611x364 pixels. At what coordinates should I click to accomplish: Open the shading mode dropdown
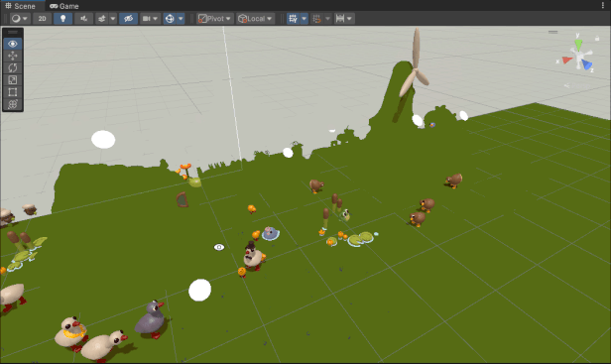pos(20,18)
